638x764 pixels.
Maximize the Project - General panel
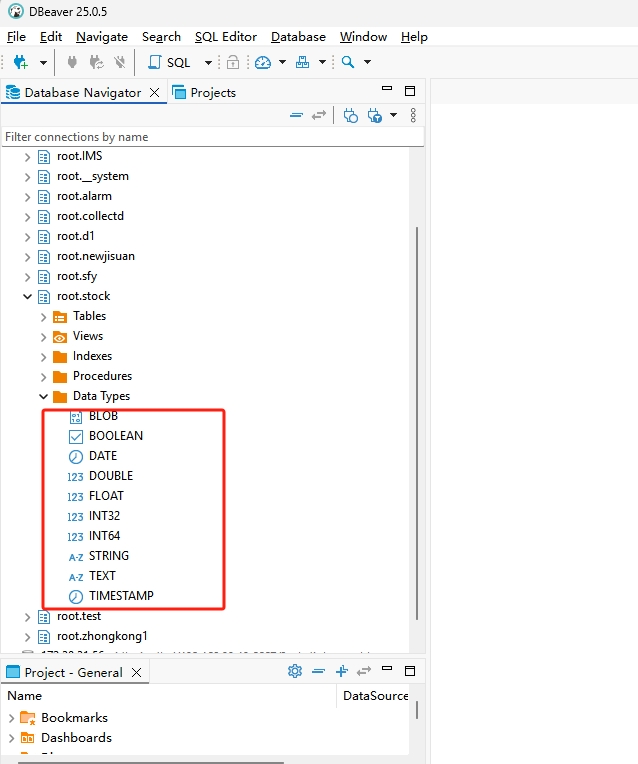click(409, 671)
